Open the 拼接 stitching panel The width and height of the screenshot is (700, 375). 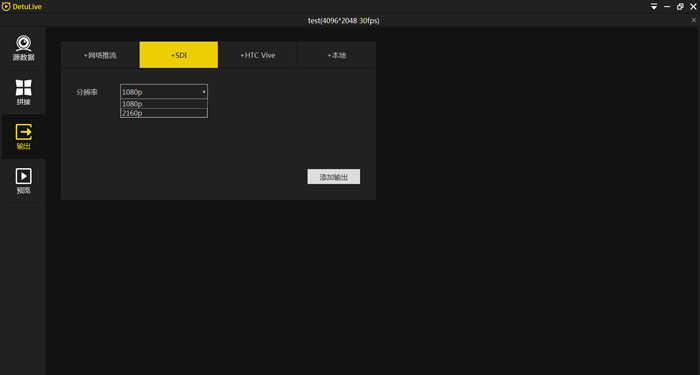23,92
